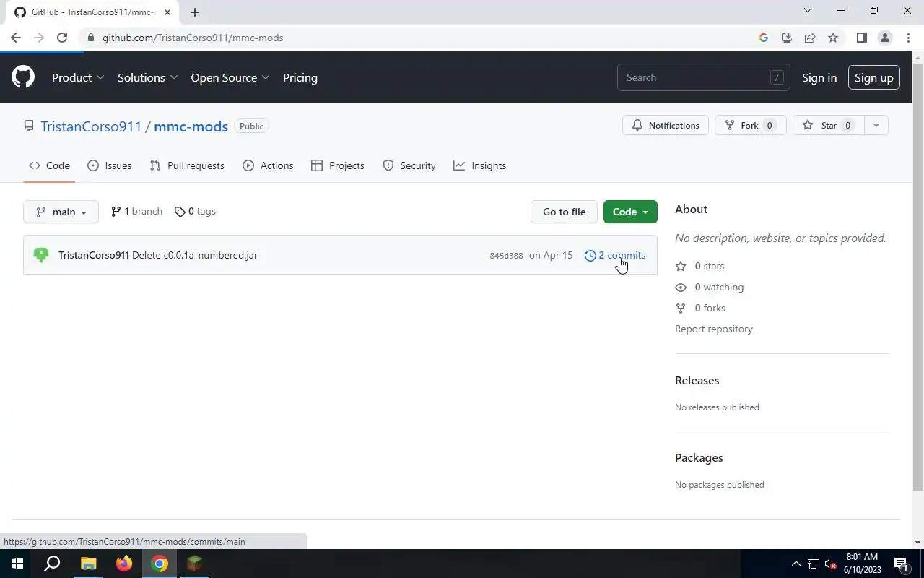The width and height of the screenshot is (924, 578).
Task: Open the Actions tab
Action: click(268, 165)
